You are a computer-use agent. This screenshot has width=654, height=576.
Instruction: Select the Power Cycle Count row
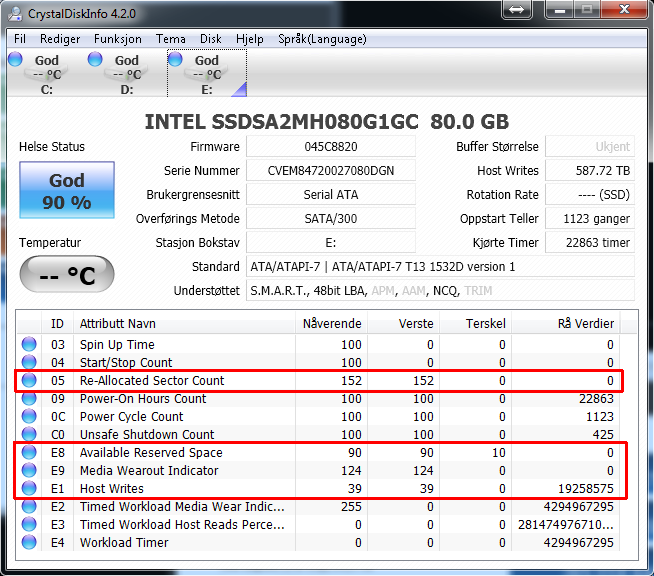tap(319, 416)
